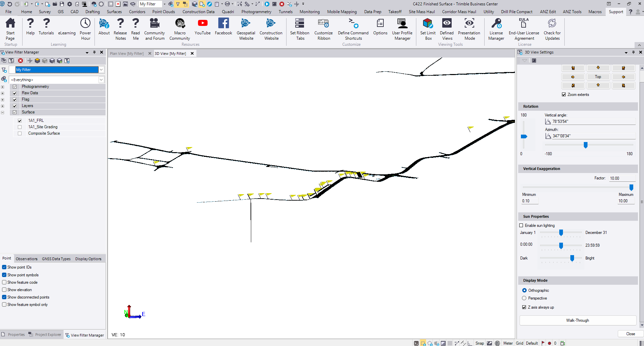
Task: Switch to the Corridors ribbon tab
Action: point(137,12)
